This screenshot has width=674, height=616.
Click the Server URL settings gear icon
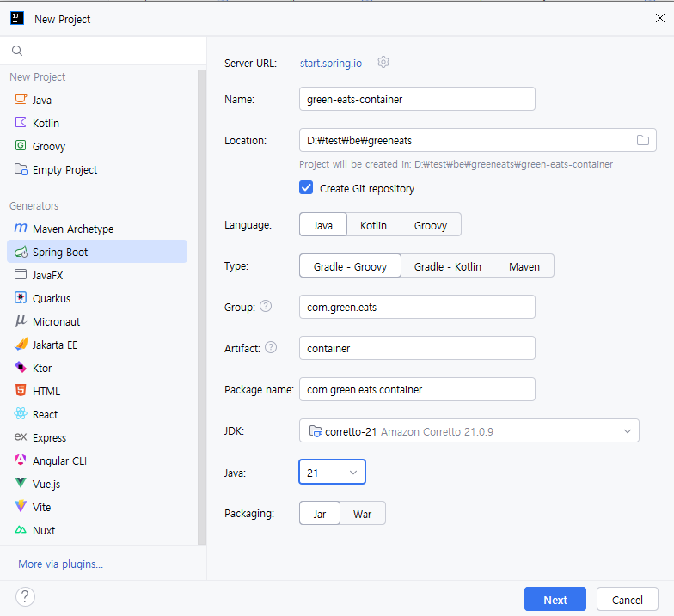coord(383,62)
